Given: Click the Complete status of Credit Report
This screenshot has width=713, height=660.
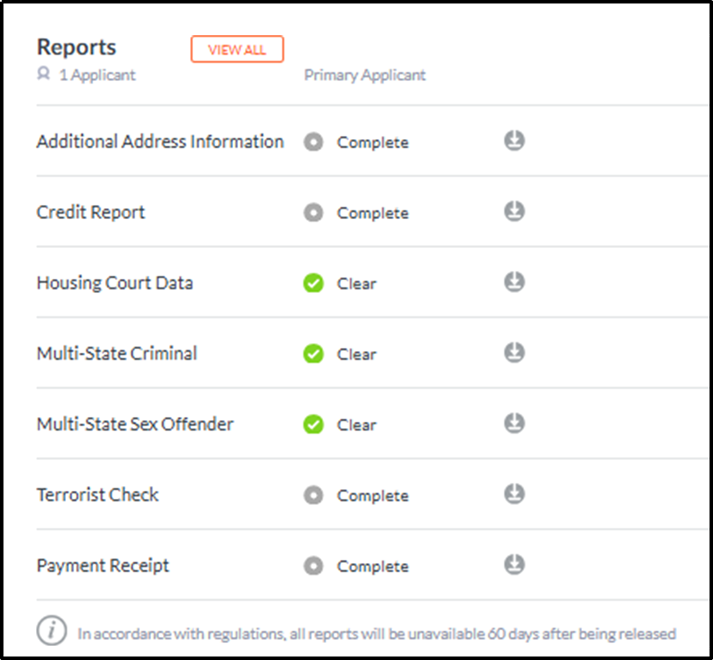Looking at the screenshot, I should [373, 213].
